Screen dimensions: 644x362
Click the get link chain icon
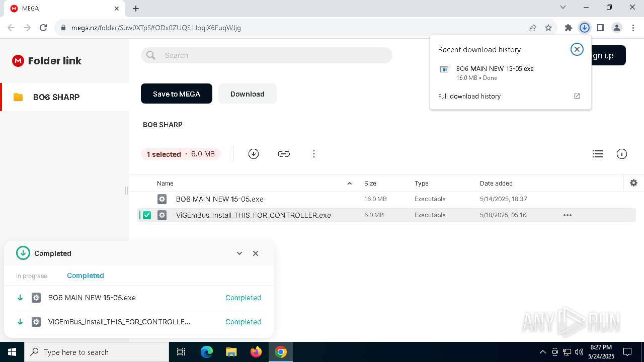tap(284, 154)
